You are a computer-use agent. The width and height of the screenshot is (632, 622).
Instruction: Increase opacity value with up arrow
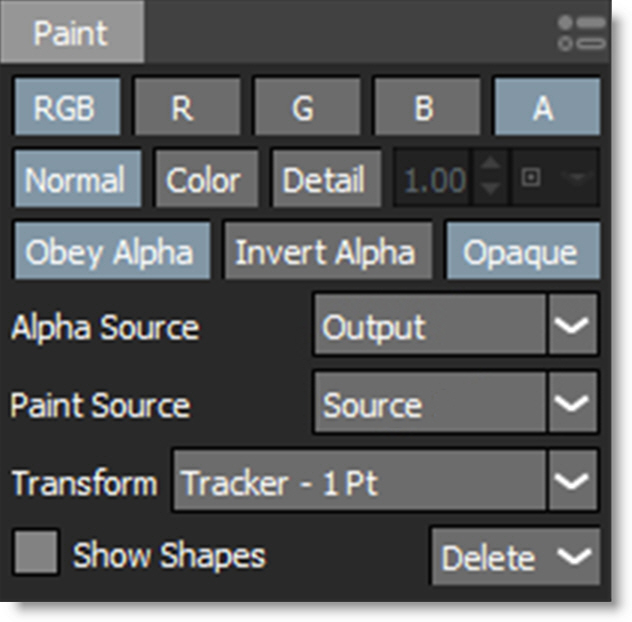click(x=489, y=168)
